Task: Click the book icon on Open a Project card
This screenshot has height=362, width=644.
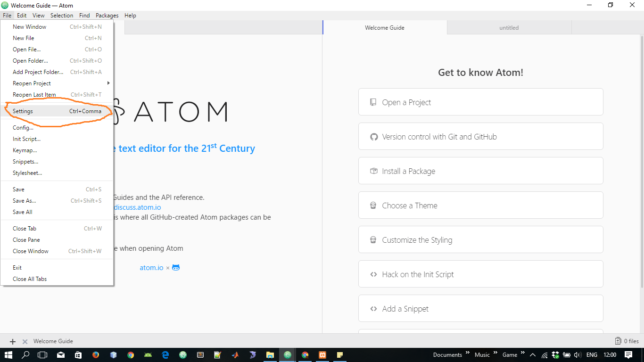Action: click(x=373, y=102)
